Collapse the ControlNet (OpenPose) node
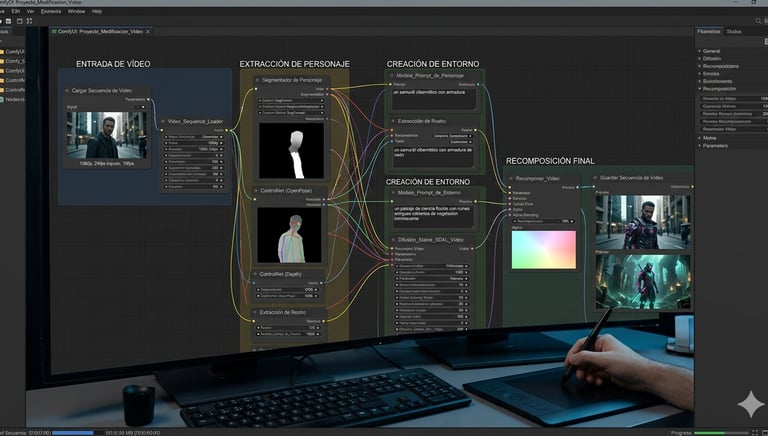 pos(256,191)
